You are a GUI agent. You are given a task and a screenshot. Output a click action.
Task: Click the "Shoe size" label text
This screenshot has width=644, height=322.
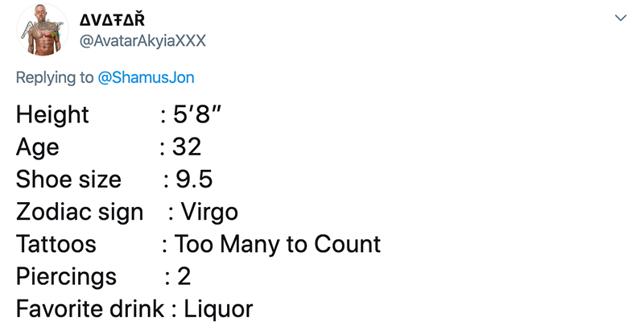pos(68,180)
